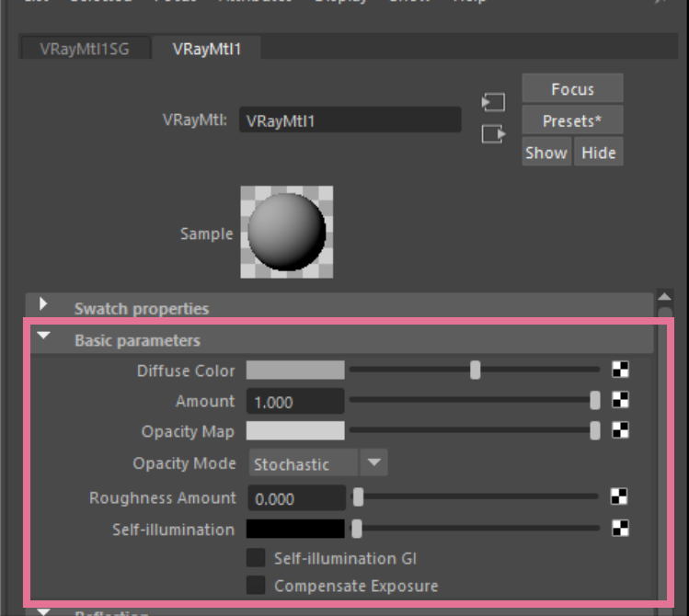
Task: Click the Self-illumination slider handle
Action: click(357, 529)
